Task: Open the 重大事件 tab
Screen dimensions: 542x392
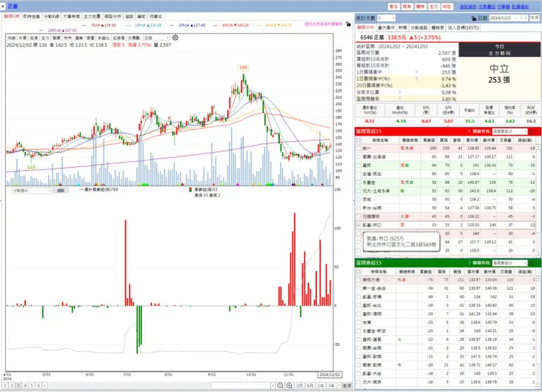Action: tap(386, 27)
